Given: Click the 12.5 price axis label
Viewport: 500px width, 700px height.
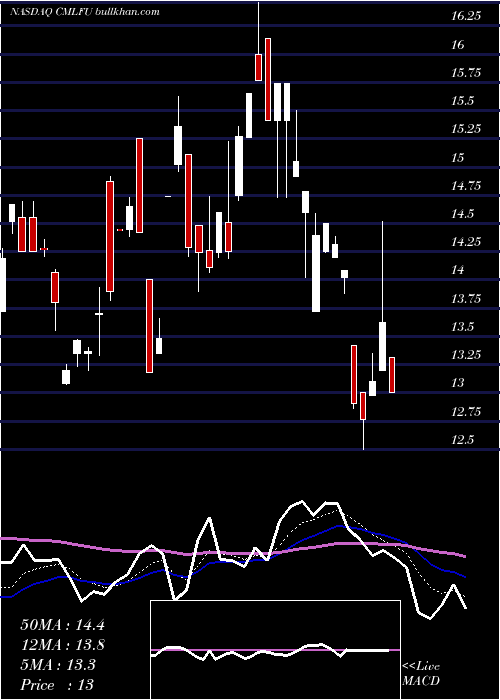Looking at the screenshot, I should pyautogui.click(x=462, y=440).
